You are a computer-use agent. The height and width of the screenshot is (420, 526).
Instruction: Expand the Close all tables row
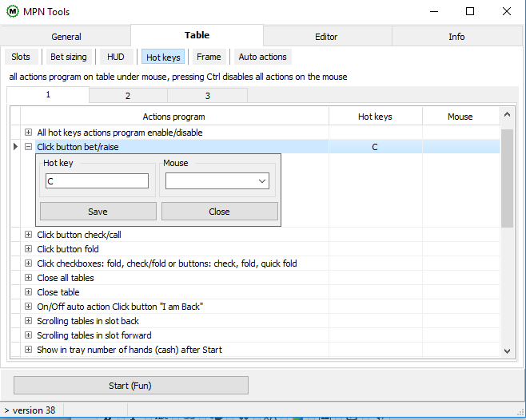click(x=29, y=278)
